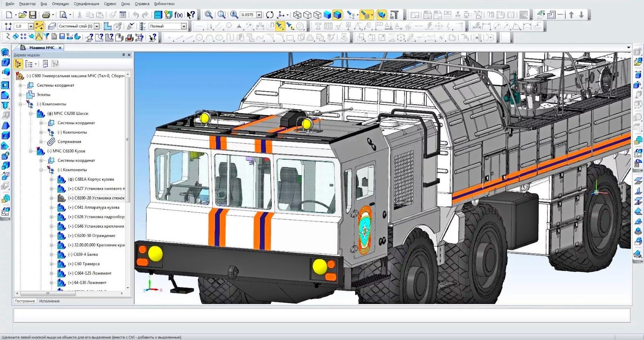This screenshot has height=340, width=644.
Task: Open the view orientation axes icon
Action: (x=281, y=15)
